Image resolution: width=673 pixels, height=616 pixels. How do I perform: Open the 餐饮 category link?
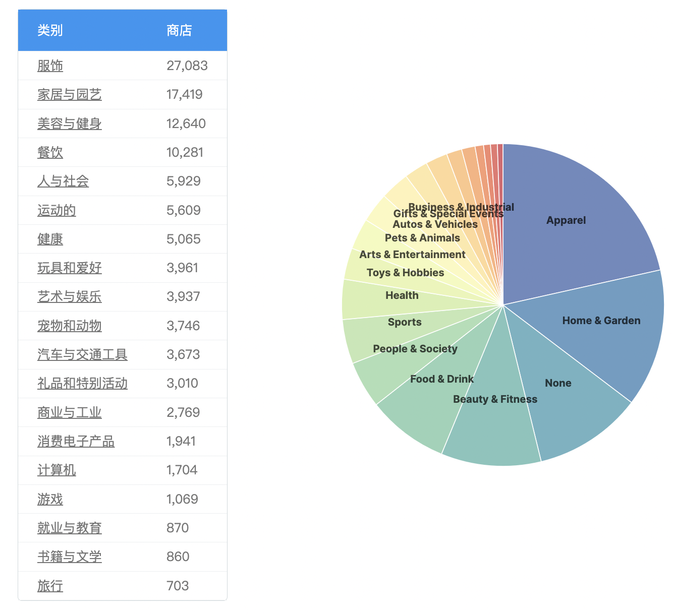(x=50, y=152)
